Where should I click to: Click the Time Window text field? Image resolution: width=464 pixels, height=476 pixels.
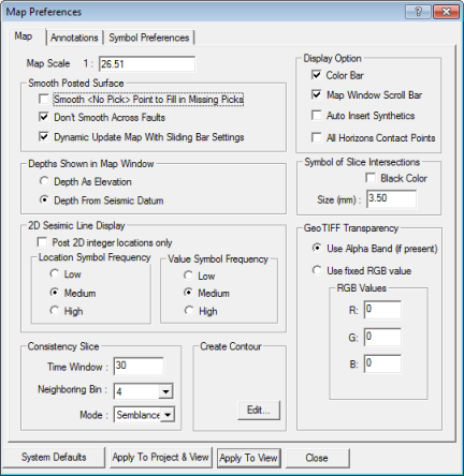[x=138, y=366]
